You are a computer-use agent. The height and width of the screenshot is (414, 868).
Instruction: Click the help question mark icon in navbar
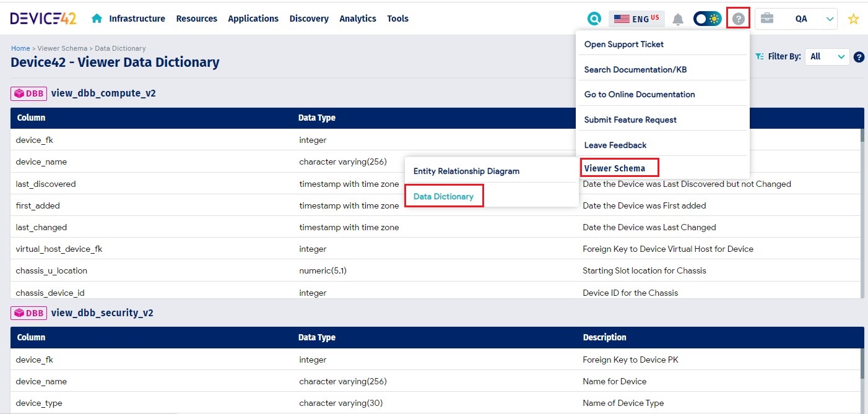pos(738,19)
